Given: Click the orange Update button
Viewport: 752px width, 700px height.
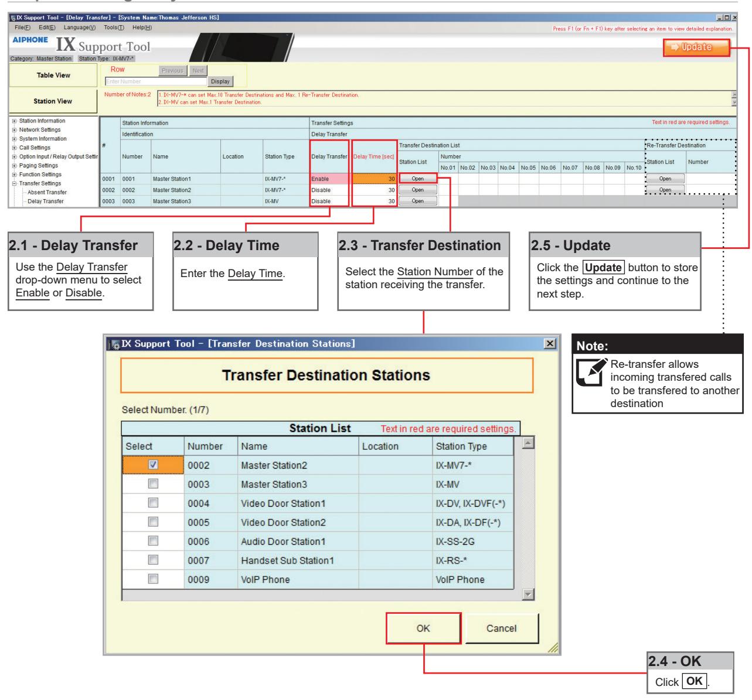Looking at the screenshot, I should click(x=697, y=47).
